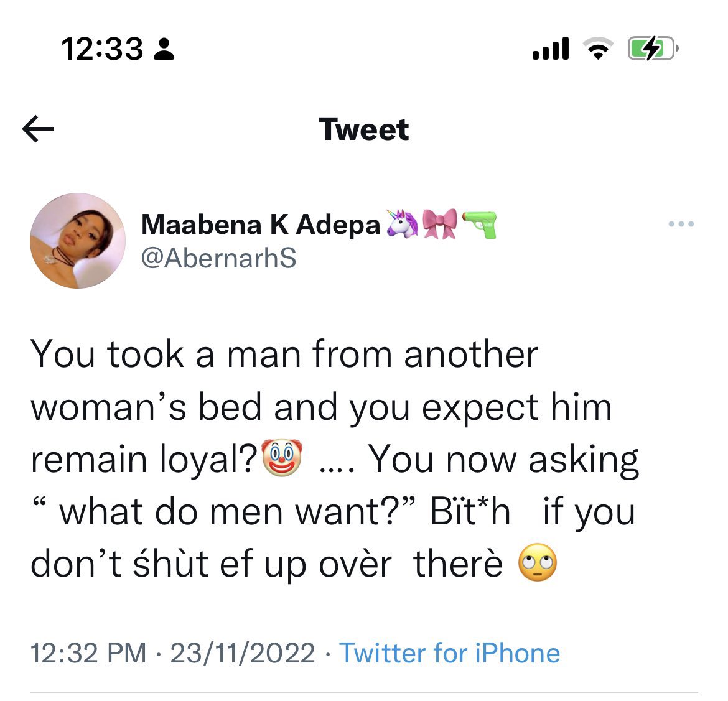Click the 23/11/2022 date
This screenshot has width=728, height=701.
click(243, 652)
